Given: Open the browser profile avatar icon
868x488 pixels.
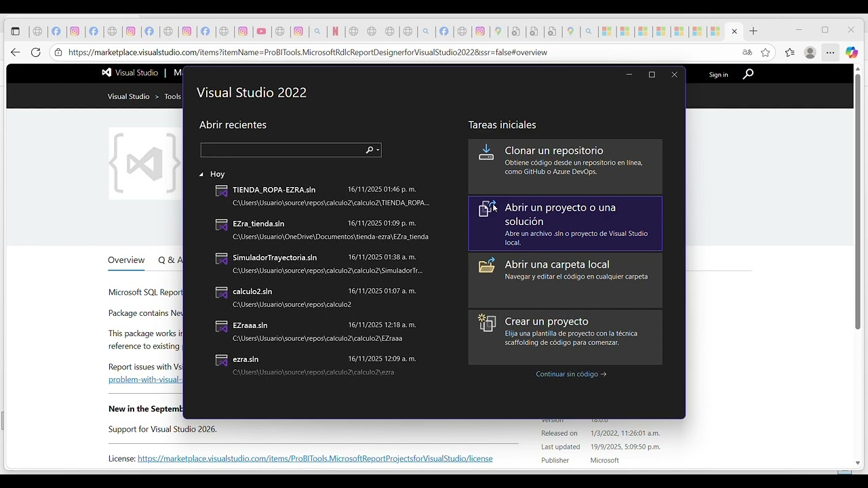Looking at the screenshot, I should click(x=810, y=52).
